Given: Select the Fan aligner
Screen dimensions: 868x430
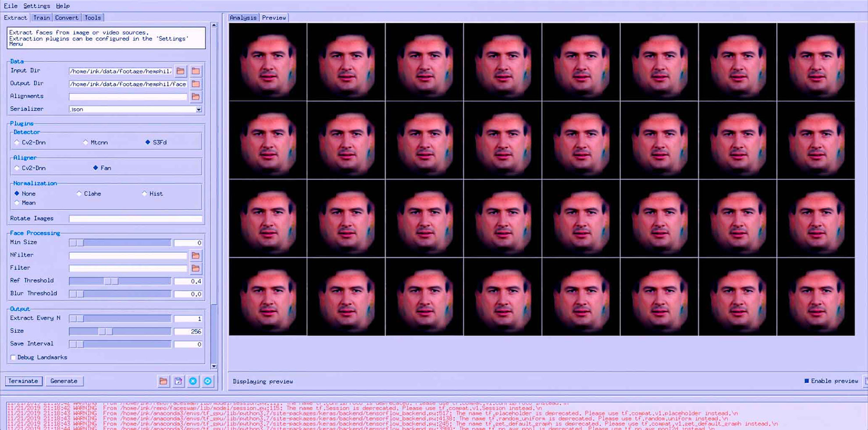Looking at the screenshot, I should tap(102, 168).
